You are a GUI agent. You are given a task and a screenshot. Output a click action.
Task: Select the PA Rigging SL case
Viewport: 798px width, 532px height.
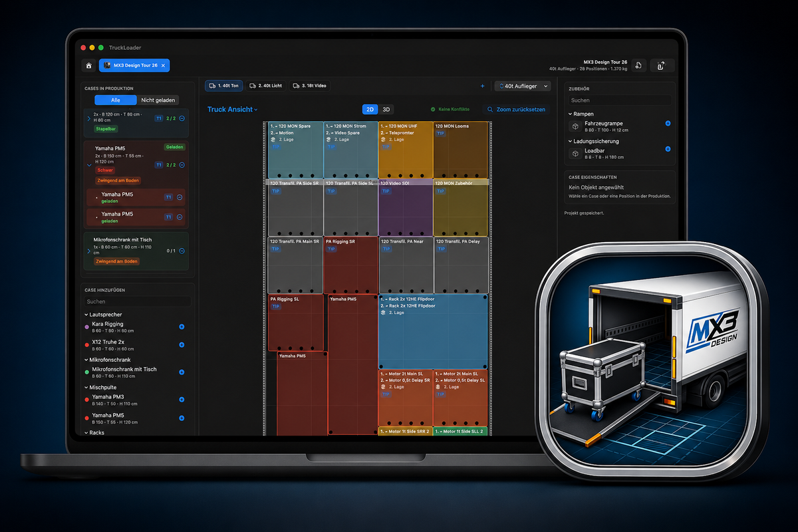[x=296, y=323]
